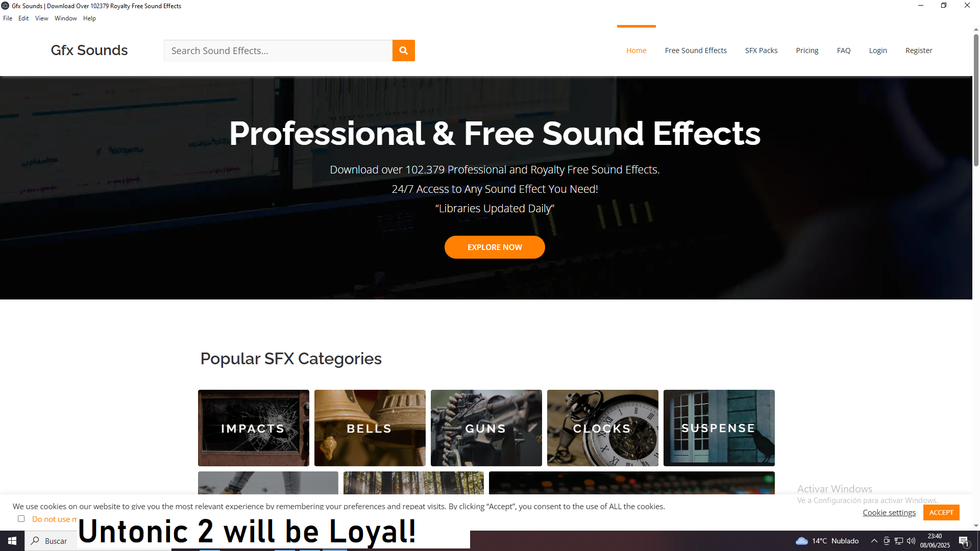Focus the Search Sound Effects field
Screen dimensions: 980x551
coord(278,51)
